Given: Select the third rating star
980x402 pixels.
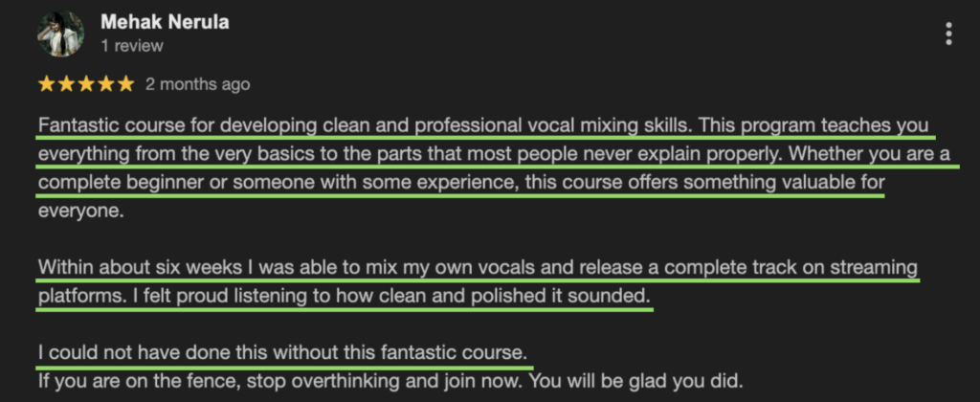Looking at the screenshot, I should [x=86, y=84].
